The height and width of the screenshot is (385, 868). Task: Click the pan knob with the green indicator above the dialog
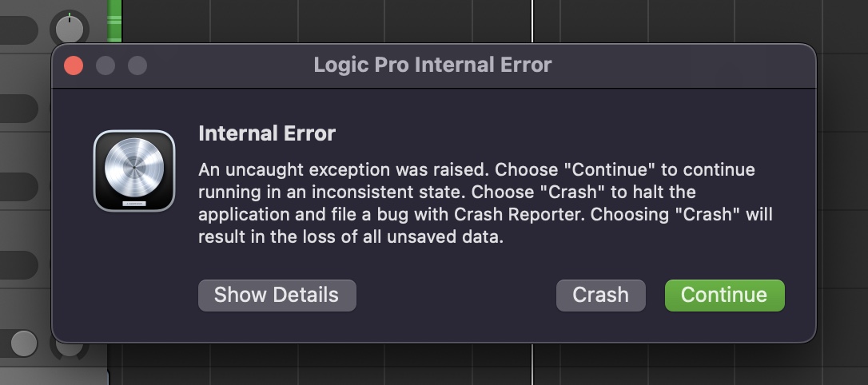(x=70, y=28)
